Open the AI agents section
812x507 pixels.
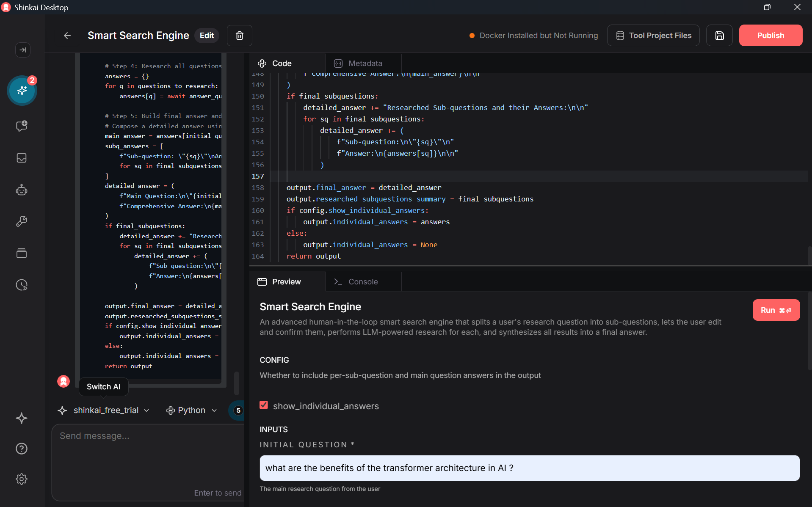[x=22, y=190]
